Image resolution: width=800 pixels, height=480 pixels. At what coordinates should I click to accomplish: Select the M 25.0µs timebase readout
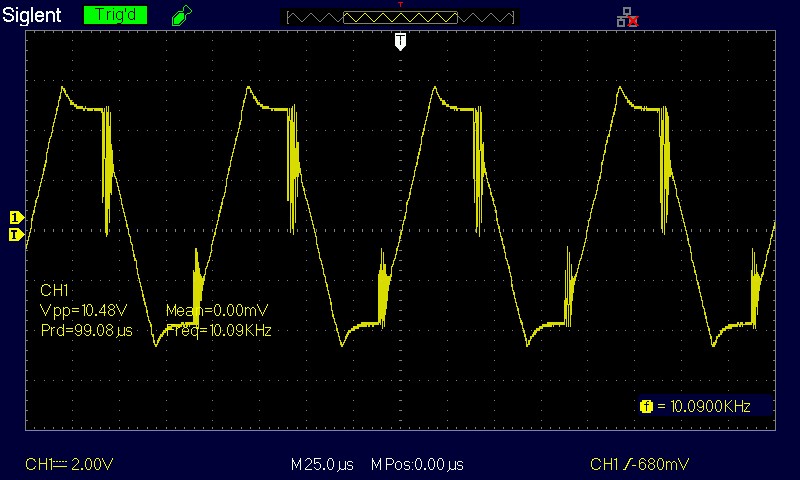click(324, 465)
